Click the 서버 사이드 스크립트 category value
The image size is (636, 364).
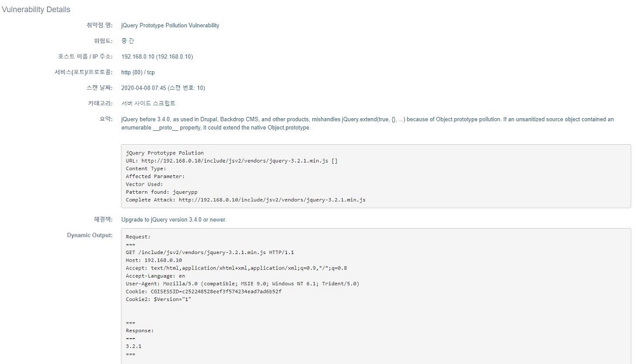148,103
